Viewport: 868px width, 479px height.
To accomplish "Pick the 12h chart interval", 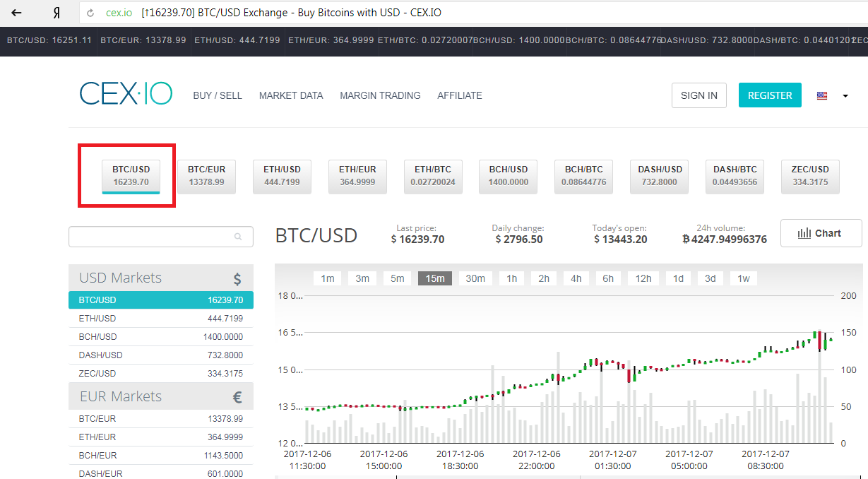I will (643, 278).
